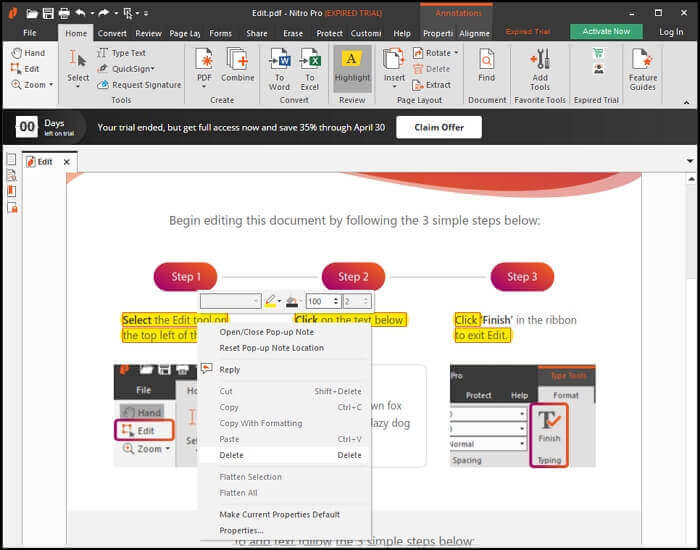Click the To Word convert icon
700x550 pixels.
pyautogui.click(x=280, y=68)
